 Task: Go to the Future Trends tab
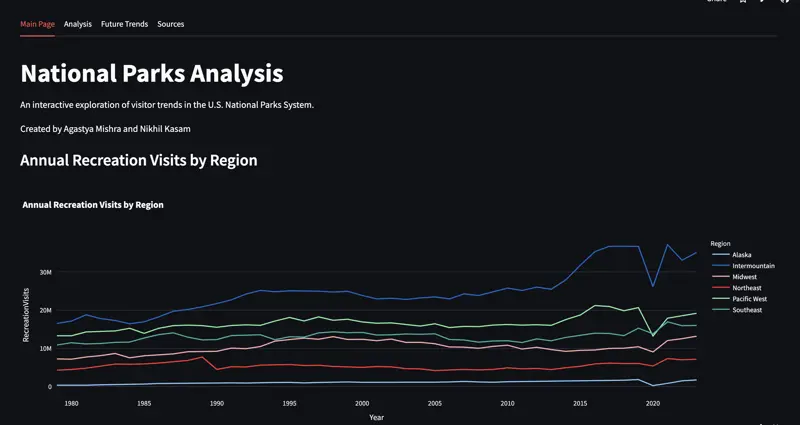click(124, 24)
